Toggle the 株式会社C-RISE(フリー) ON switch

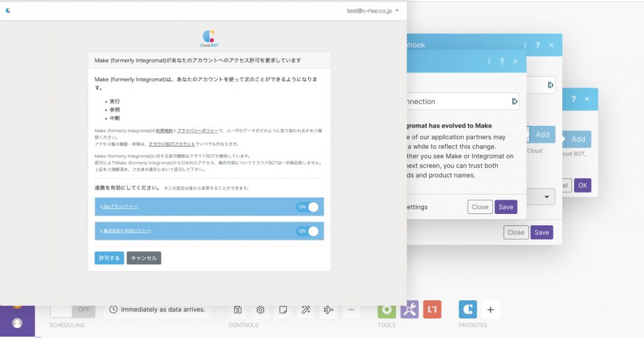tap(308, 232)
